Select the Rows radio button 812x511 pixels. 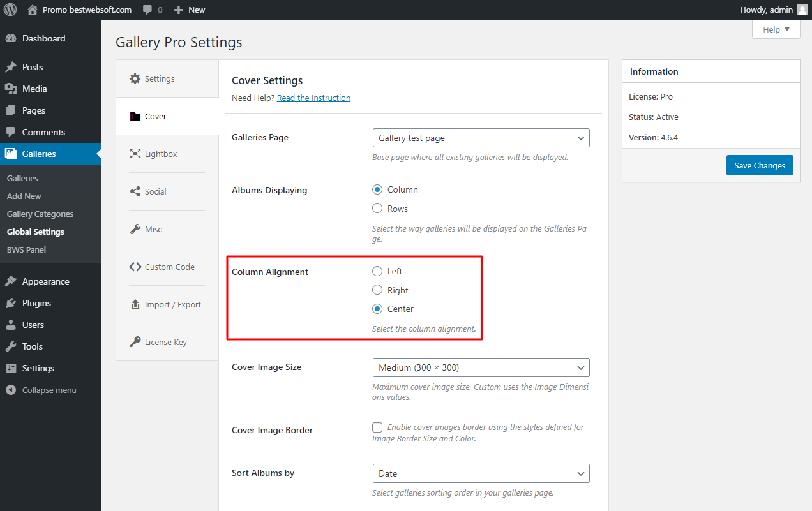click(x=377, y=208)
